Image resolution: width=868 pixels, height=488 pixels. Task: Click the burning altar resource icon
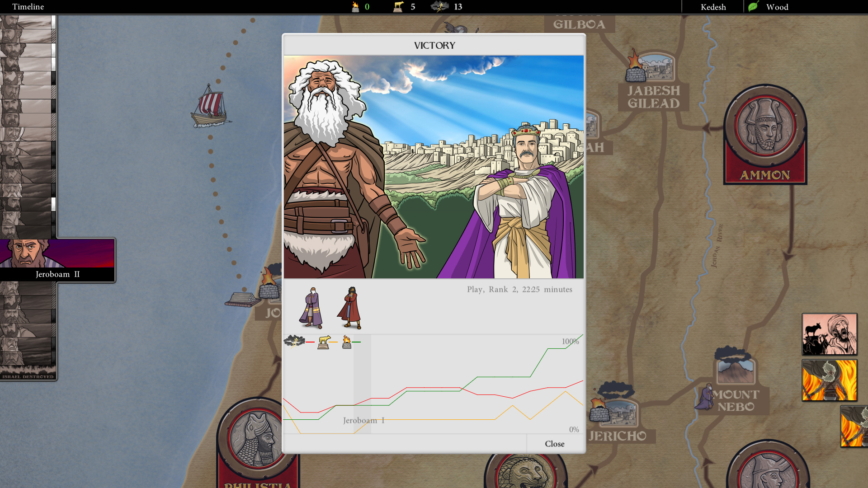click(356, 7)
